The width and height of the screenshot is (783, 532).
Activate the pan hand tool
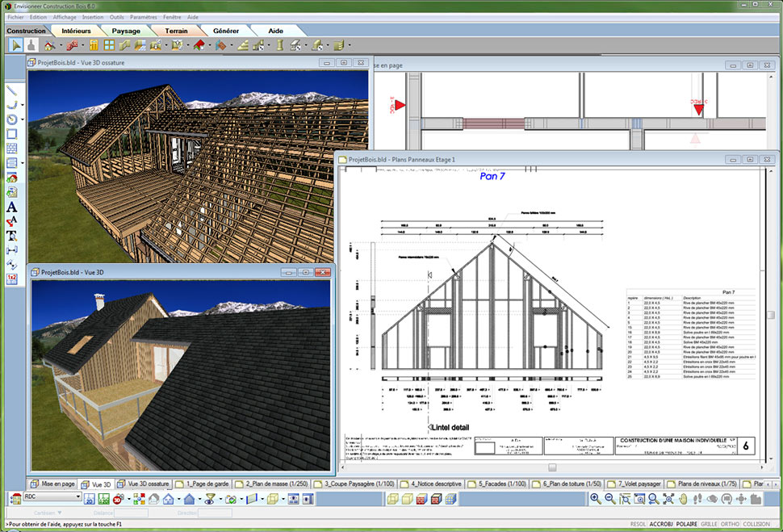[x=684, y=499]
